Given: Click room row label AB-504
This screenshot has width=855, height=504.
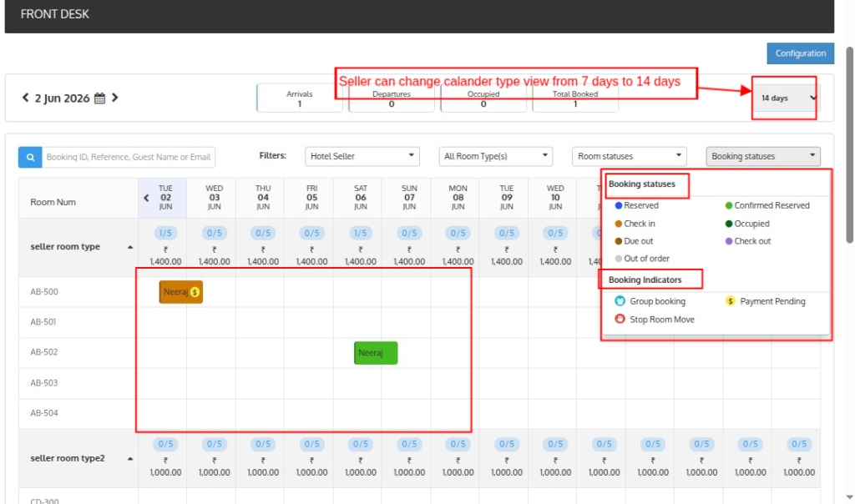Looking at the screenshot, I should click(44, 413).
